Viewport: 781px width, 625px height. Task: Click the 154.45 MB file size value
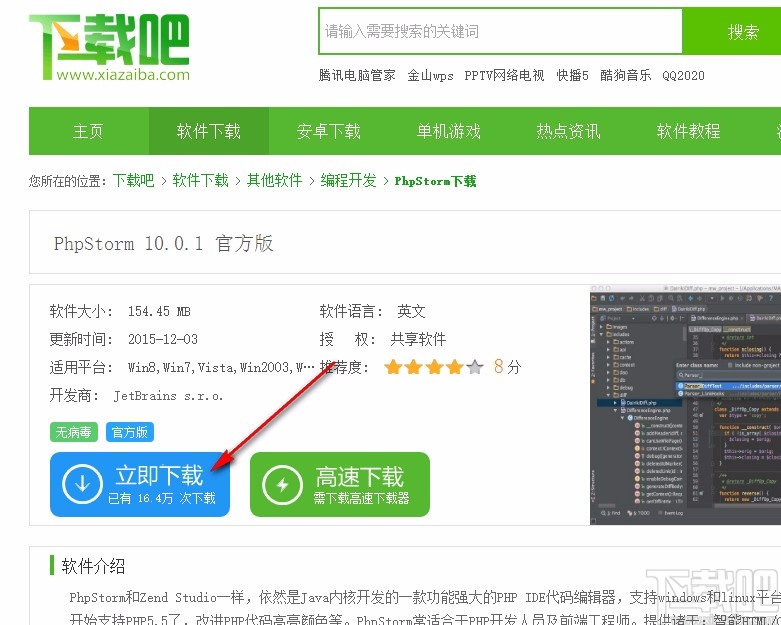[159, 311]
